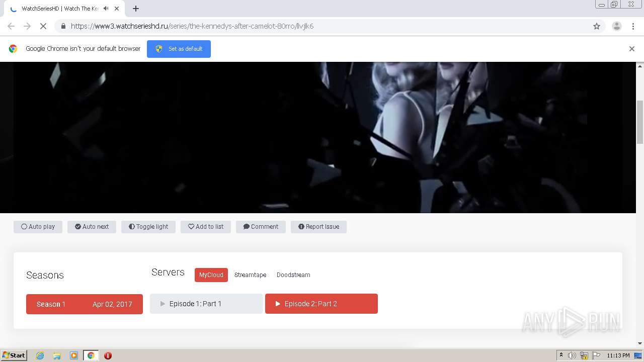Image resolution: width=644 pixels, height=362 pixels.
Task: Play Episode 1: Part 1
Action: pos(206,304)
